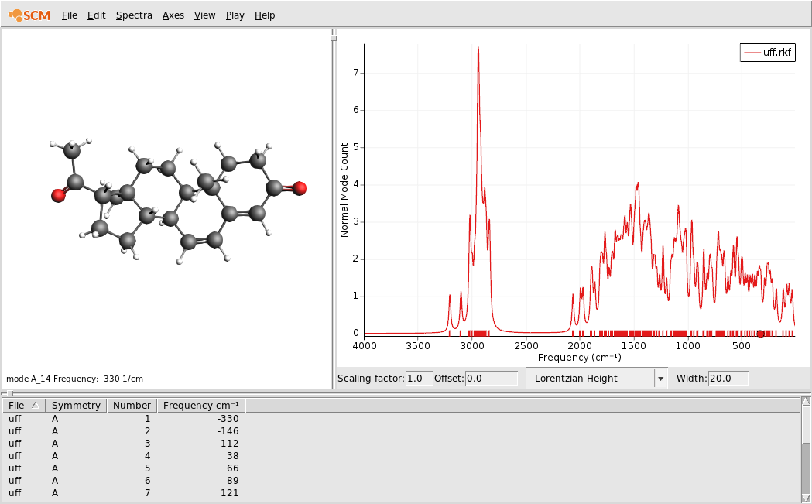
Task: Click the Width input field
Action: (728, 379)
